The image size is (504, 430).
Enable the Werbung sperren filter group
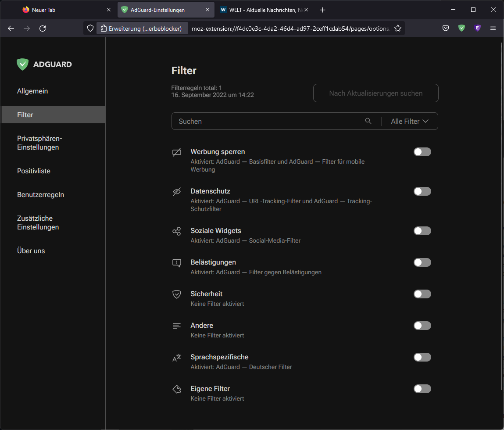[422, 152]
